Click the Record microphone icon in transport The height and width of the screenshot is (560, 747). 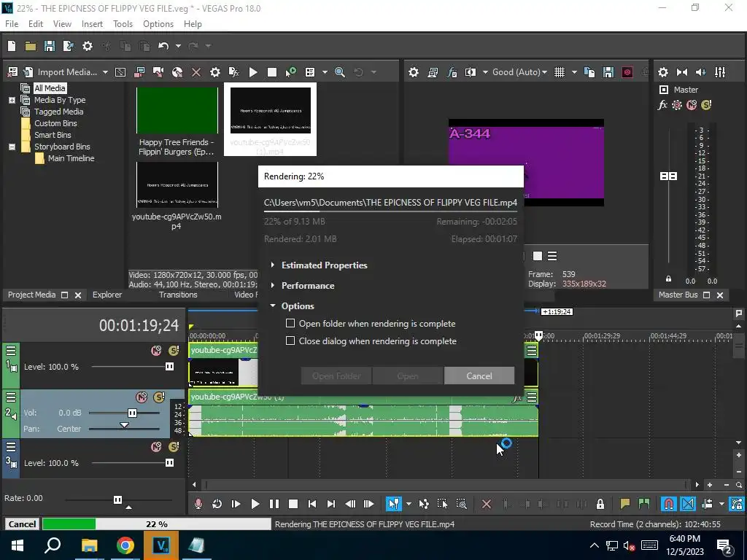[x=198, y=504]
